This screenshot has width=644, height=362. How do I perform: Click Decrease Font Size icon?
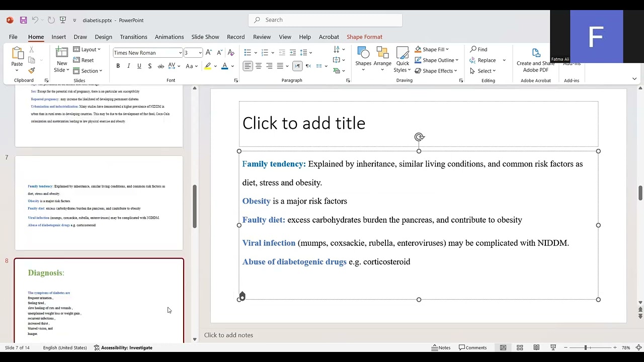click(x=219, y=53)
